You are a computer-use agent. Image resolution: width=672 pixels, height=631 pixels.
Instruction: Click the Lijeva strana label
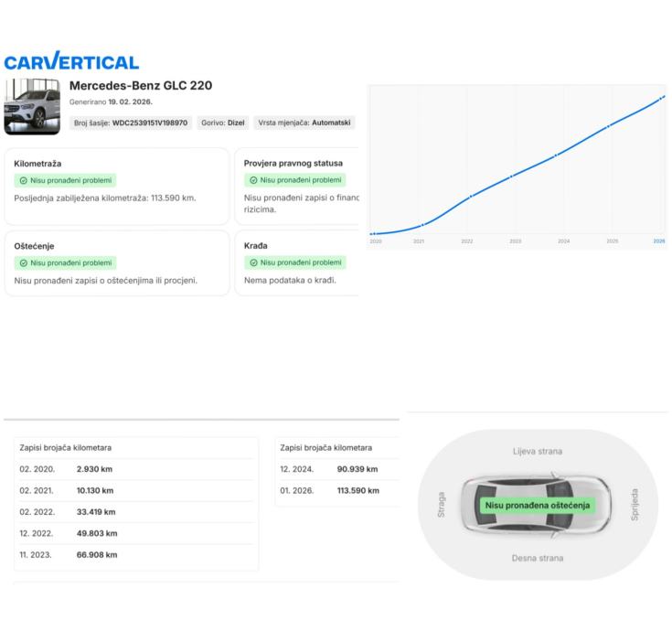538,451
